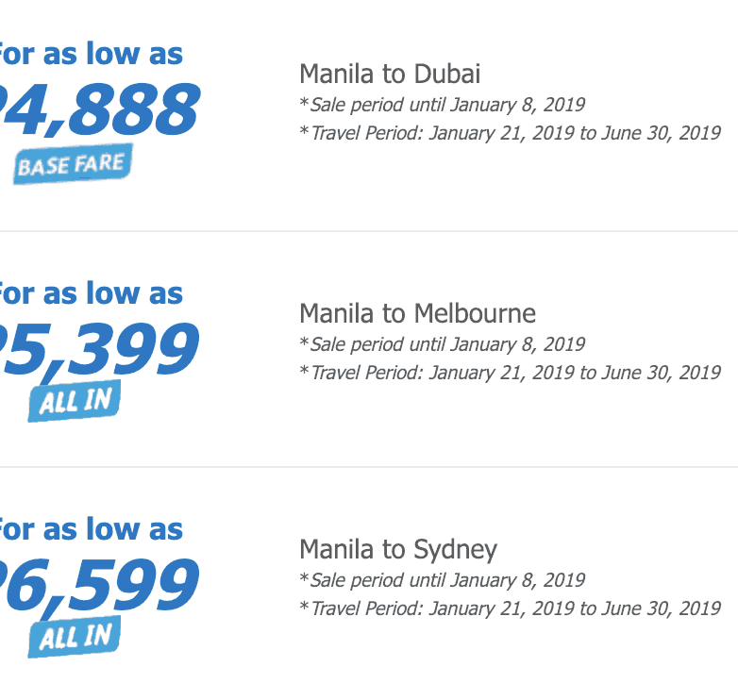Click the Dubai sale period note
This screenshot has height=700, width=738.
(x=442, y=105)
